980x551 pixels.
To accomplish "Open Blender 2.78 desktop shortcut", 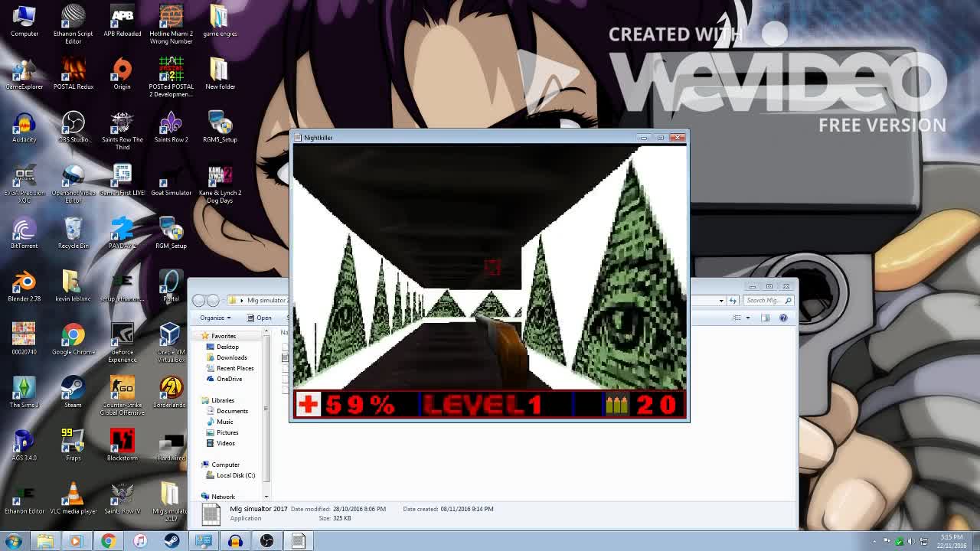I will [x=24, y=283].
